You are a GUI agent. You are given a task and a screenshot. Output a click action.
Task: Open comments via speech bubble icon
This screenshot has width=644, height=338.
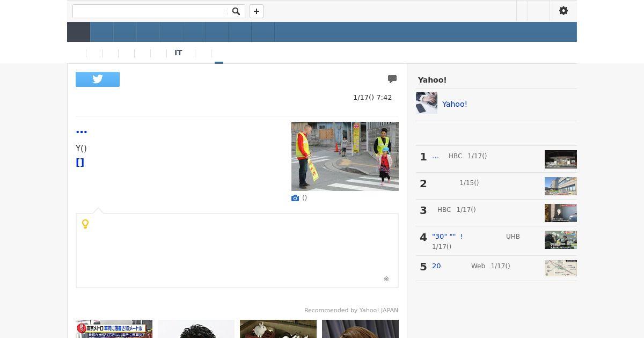392,79
